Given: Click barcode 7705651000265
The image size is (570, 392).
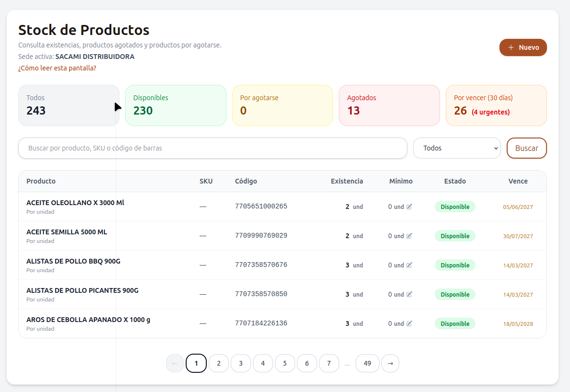Looking at the screenshot, I should (261, 206).
